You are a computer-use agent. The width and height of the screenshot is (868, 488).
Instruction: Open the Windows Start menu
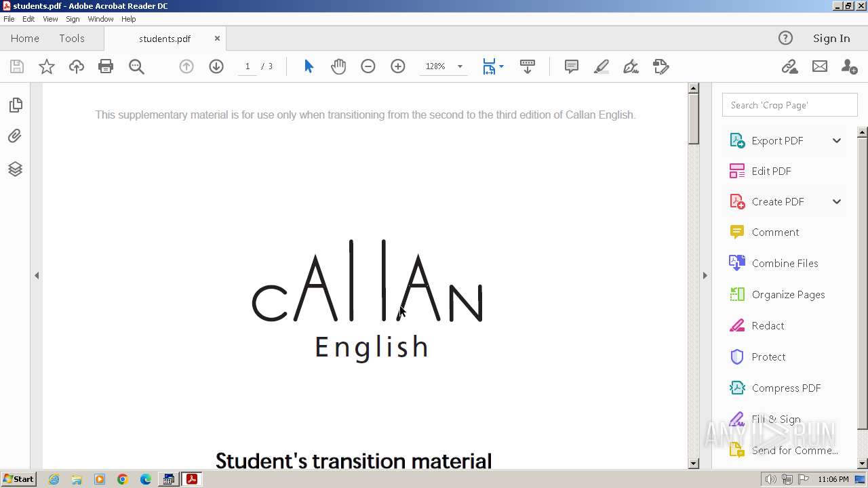coord(18,479)
